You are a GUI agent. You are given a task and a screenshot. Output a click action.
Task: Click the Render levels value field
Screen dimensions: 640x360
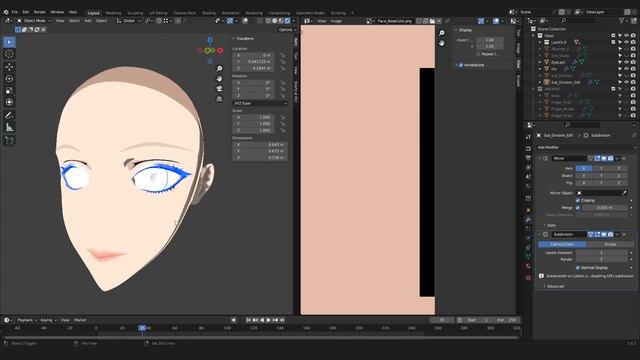point(601,259)
